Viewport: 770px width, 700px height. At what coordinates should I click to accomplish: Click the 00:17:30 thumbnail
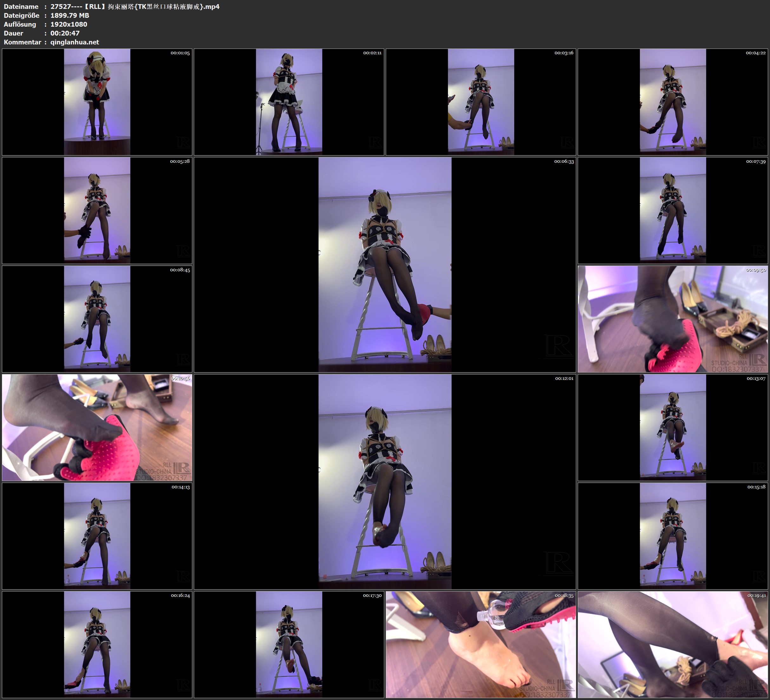[289, 644]
